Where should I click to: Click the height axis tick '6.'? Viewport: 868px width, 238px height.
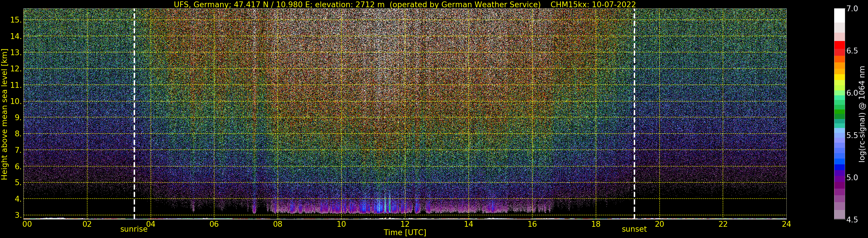click(18, 166)
